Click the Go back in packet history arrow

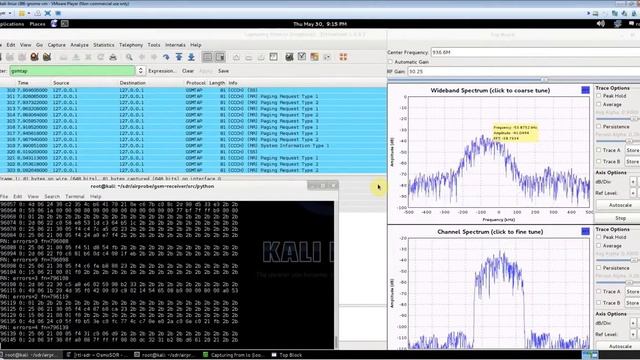142,57
